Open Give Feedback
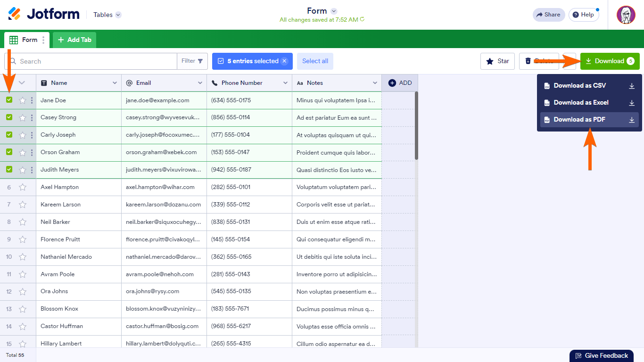This screenshot has height=362, width=644. point(601,356)
